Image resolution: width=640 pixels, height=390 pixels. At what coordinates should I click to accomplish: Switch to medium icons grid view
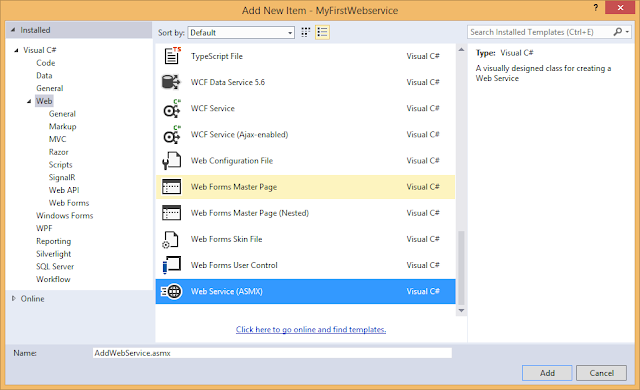306,32
